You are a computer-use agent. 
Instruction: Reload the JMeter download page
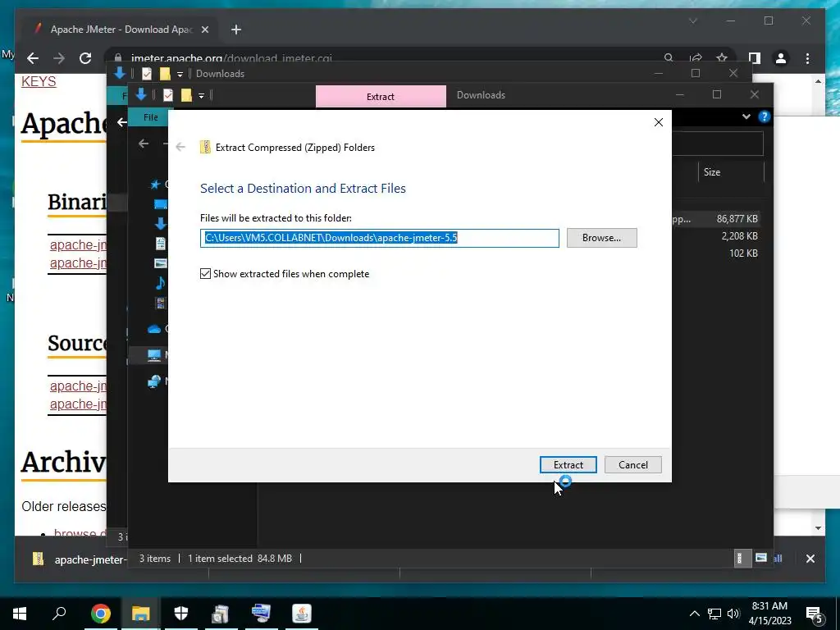point(85,58)
